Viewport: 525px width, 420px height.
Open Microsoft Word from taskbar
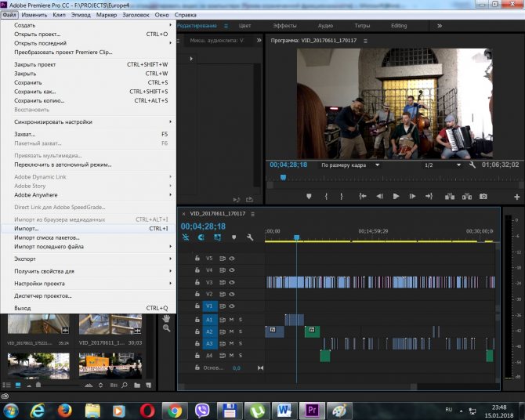click(283, 410)
